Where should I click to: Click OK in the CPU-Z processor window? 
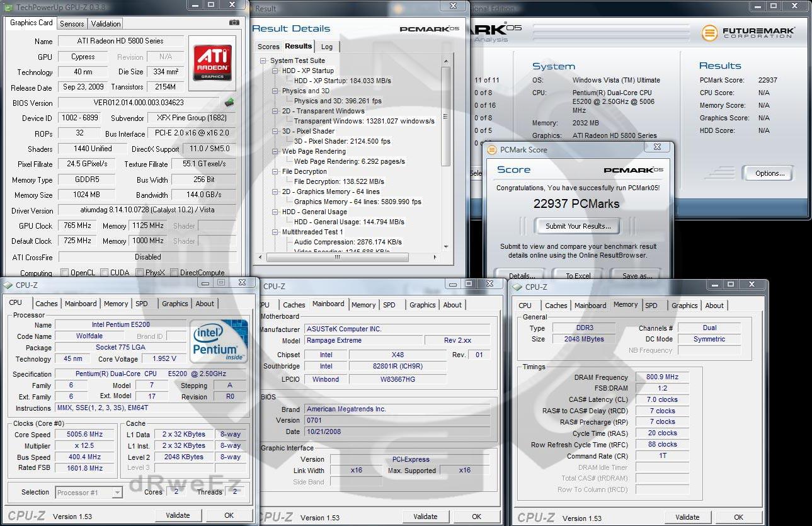pos(229,515)
